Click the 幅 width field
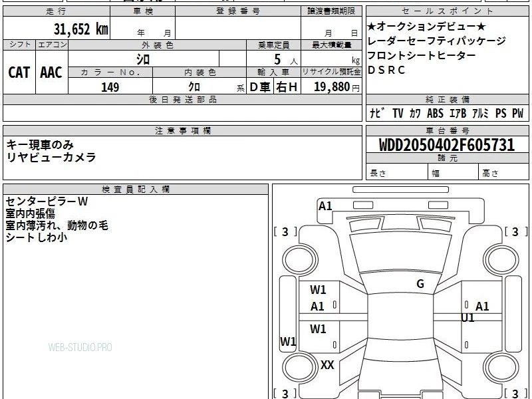The height and width of the screenshot is (399, 532). pos(454,173)
